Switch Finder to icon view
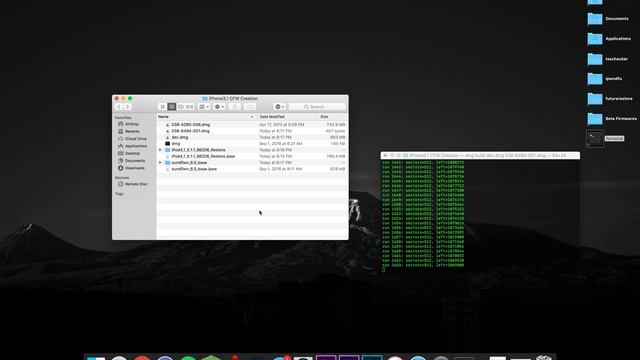Image resolution: width=640 pixels, height=360 pixels. coord(162,107)
